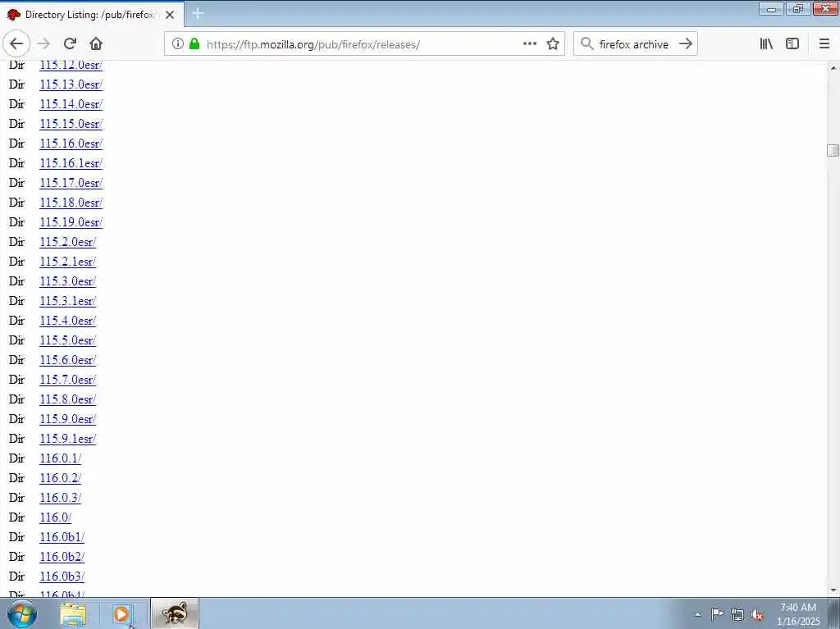Open the 116.0/ release directory
840x629 pixels.
point(55,517)
